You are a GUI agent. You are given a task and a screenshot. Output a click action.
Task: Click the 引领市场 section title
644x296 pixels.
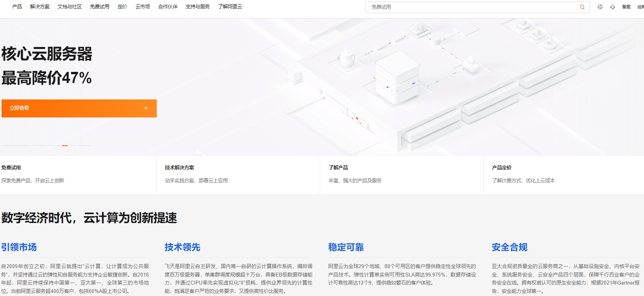tap(19, 247)
